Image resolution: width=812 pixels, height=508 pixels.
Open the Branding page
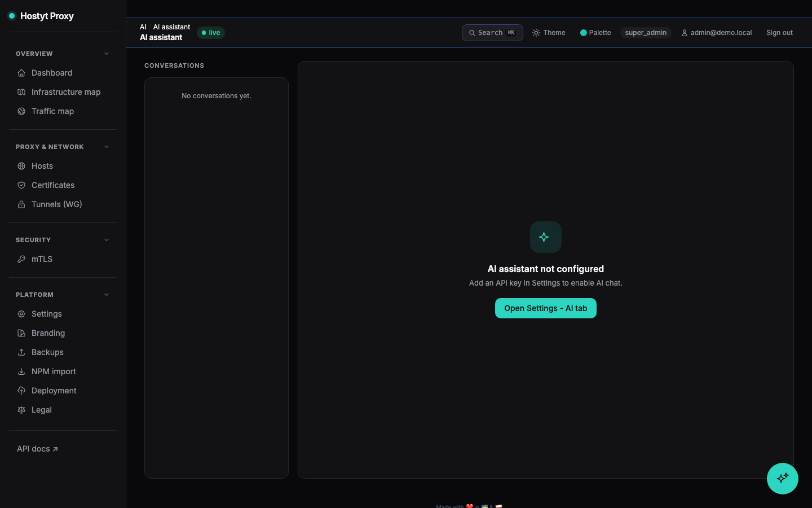click(x=63, y=333)
